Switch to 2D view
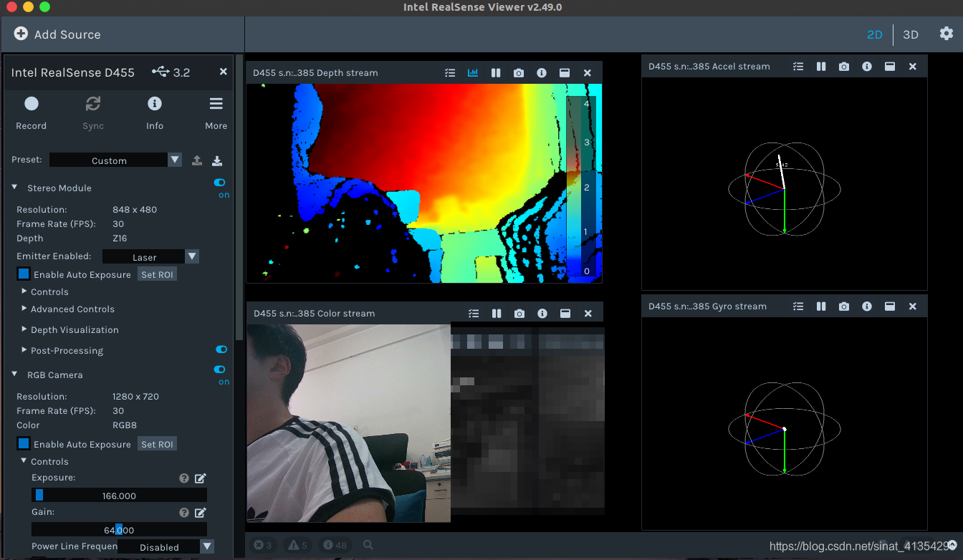Image resolution: width=963 pixels, height=560 pixels. click(875, 34)
